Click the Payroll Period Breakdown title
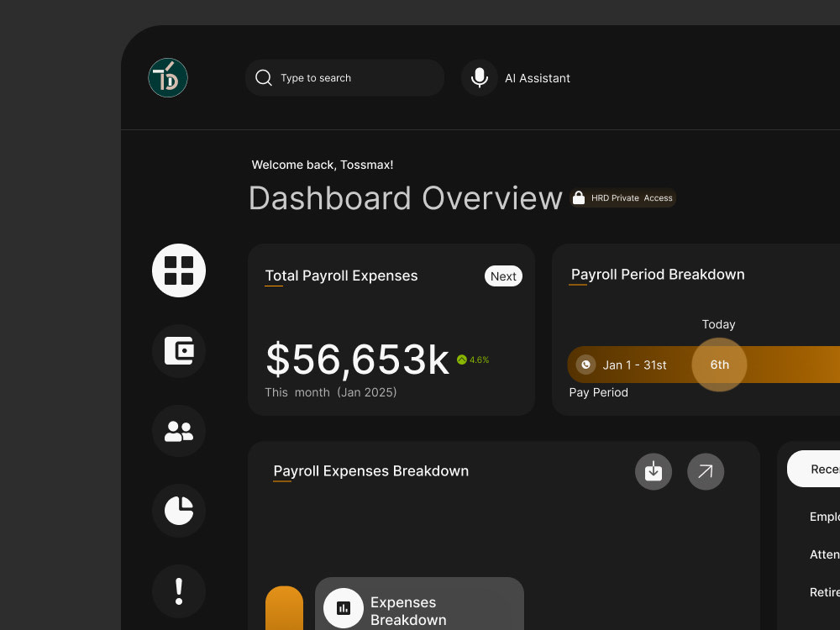The height and width of the screenshot is (630, 840). pyautogui.click(x=658, y=275)
